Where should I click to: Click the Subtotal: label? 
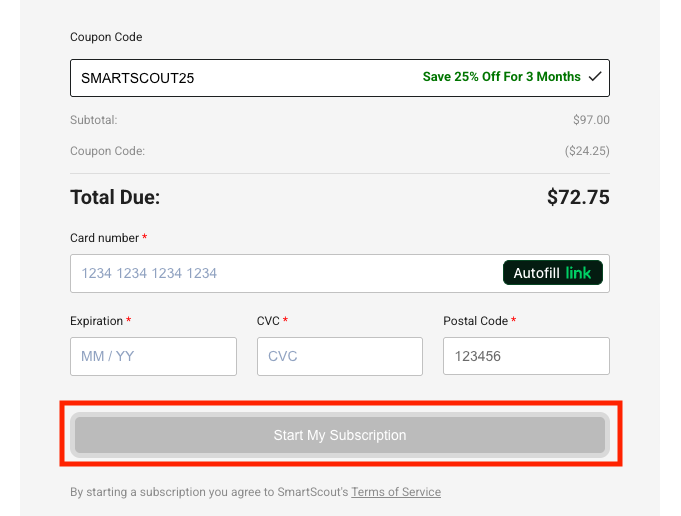(x=94, y=120)
